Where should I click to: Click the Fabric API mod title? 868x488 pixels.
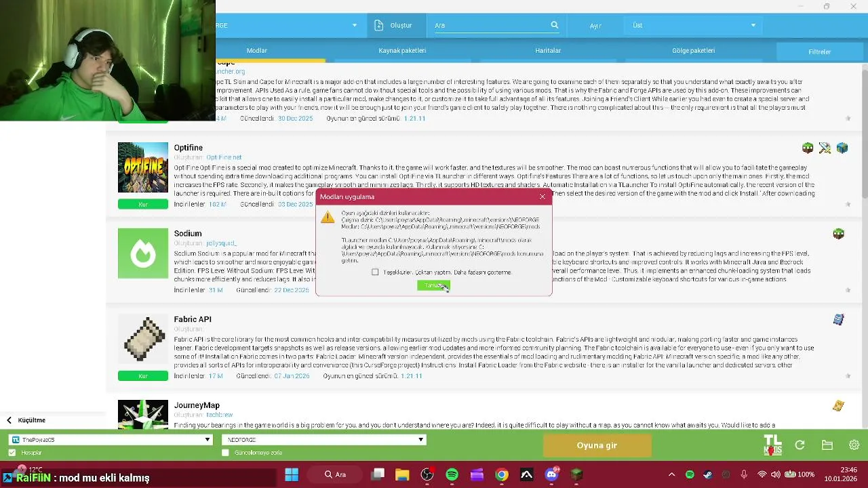coord(193,319)
